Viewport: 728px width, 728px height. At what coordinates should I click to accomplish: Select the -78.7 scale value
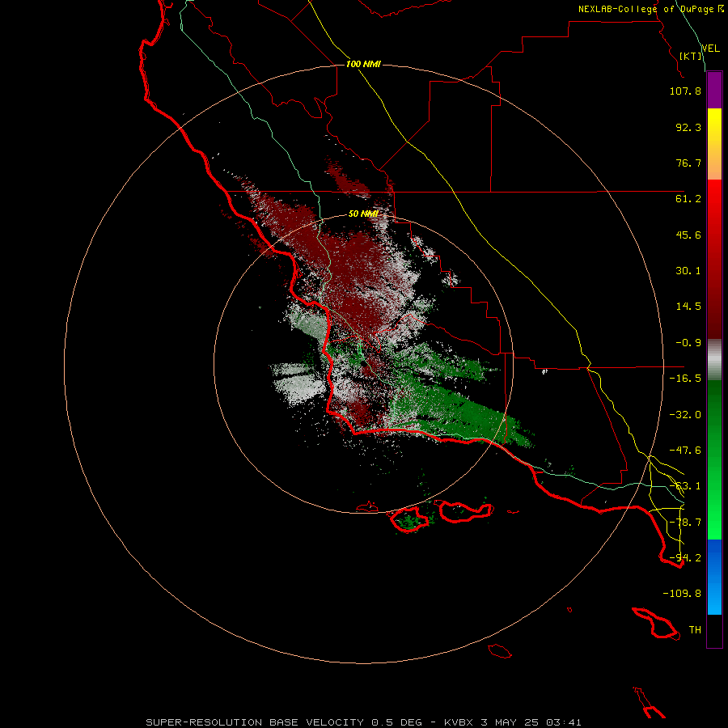685,523
